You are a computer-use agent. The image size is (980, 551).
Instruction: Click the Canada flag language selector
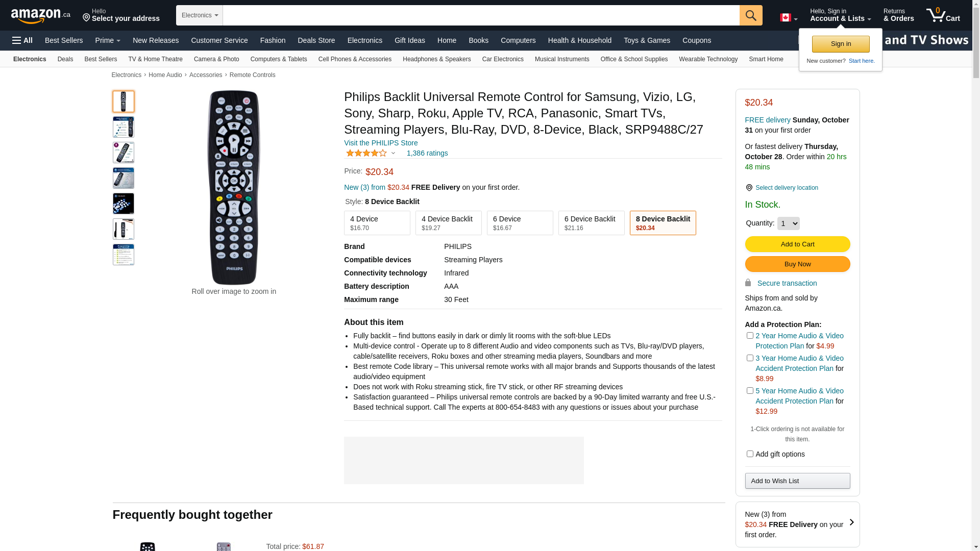pyautogui.click(x=788, y=18)
